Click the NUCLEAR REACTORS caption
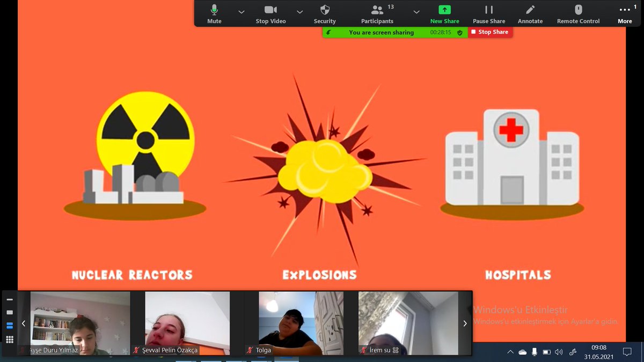The width and height of the screenshot is (644, 362). tap(132, 275)
